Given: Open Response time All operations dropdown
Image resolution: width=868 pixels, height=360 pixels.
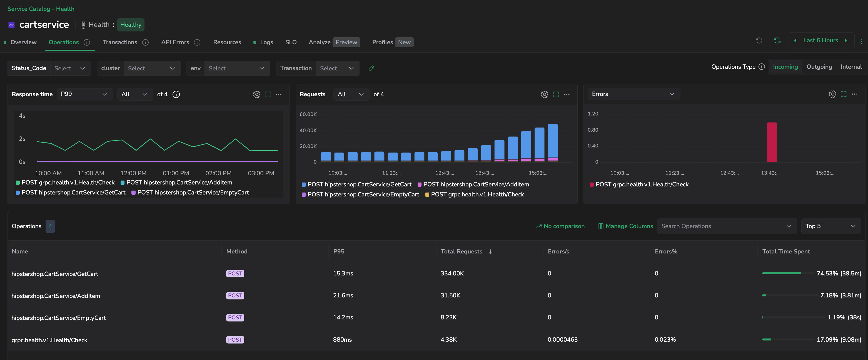Looking at the screenshot, I should pyautogui.click(x=135, y=94).
